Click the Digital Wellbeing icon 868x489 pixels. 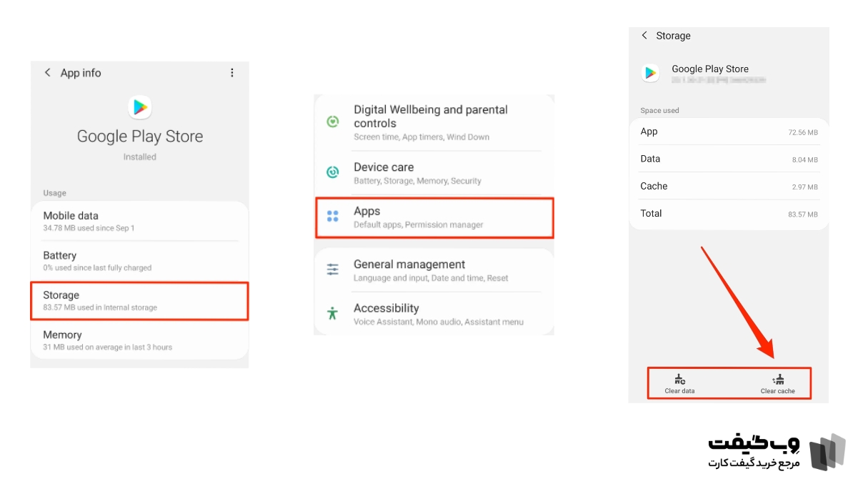pos(332,122)
